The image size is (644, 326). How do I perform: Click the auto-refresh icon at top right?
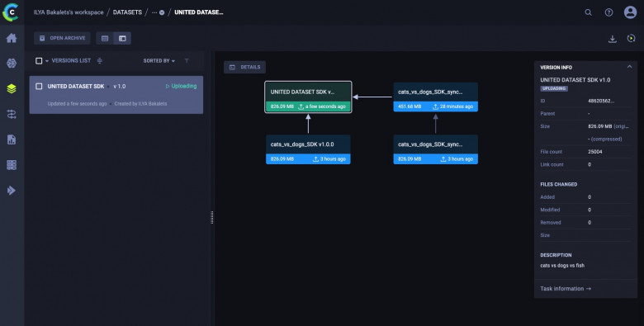click(x=632, y=38)
